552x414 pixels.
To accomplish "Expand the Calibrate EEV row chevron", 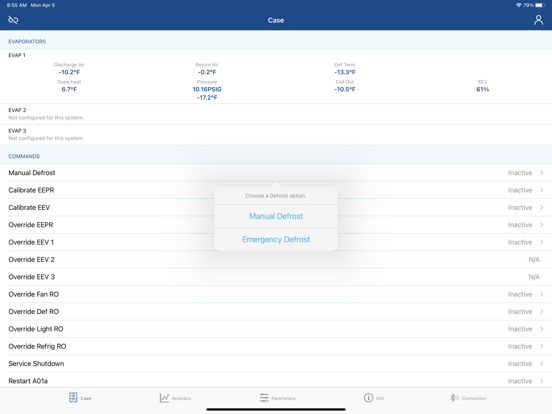I will pos(541,207).
